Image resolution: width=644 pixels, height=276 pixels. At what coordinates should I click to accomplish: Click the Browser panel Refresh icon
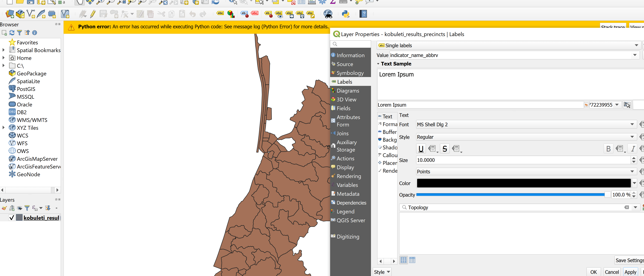click(x=12, y=32)
